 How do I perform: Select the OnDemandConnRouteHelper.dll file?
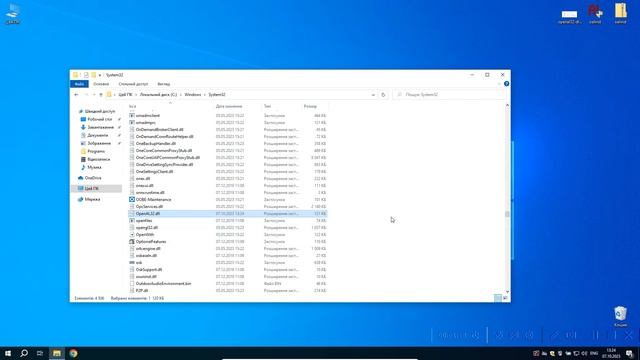[164, 136]
